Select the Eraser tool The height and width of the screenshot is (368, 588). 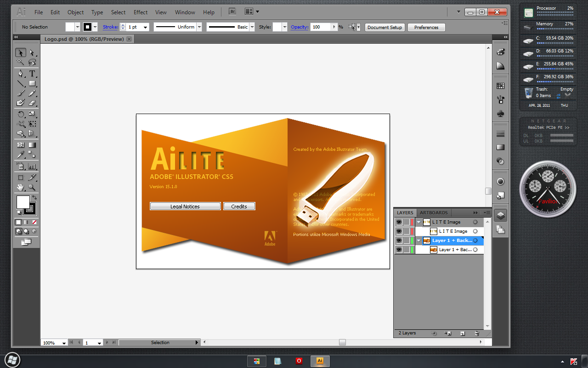click(x=32, y=103)
